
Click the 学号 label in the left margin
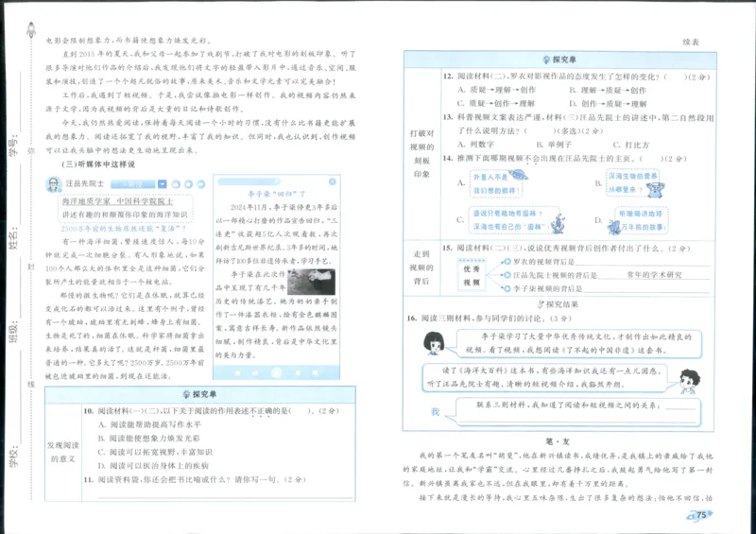point(13,146)
